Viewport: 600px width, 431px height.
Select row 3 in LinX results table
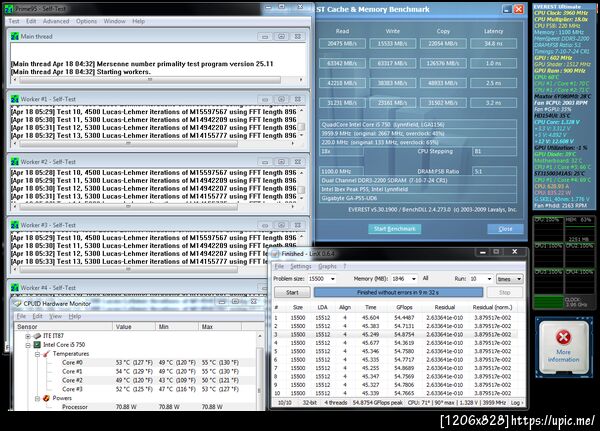click(x=394, y=335)
